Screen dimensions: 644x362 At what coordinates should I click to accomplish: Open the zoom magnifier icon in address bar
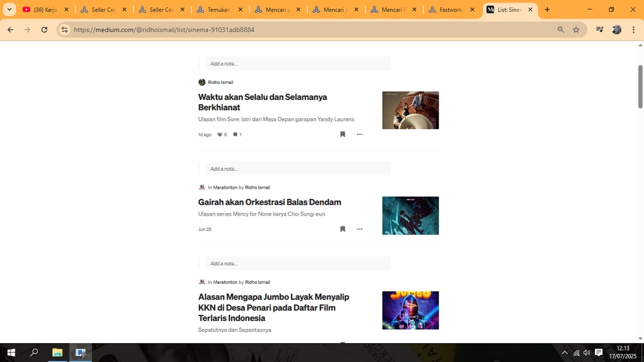point(560,30)
